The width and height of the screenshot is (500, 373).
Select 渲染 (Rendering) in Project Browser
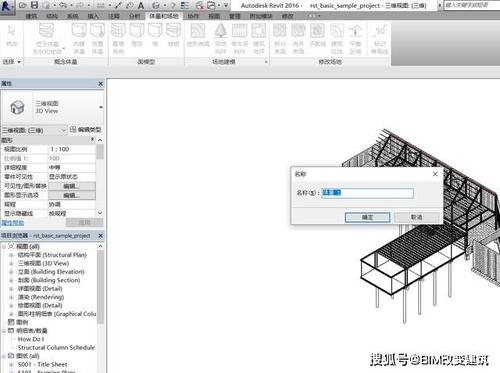(x=41, y=297)
